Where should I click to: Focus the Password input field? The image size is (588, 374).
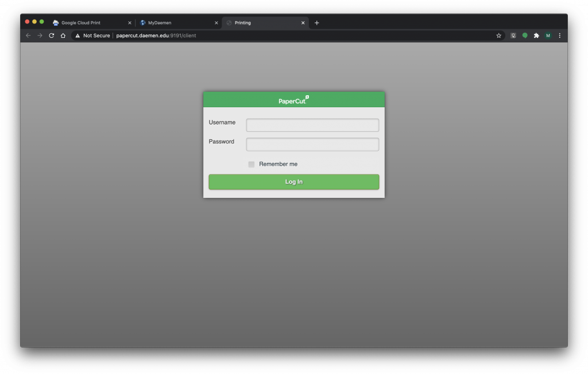pos(312,145)
